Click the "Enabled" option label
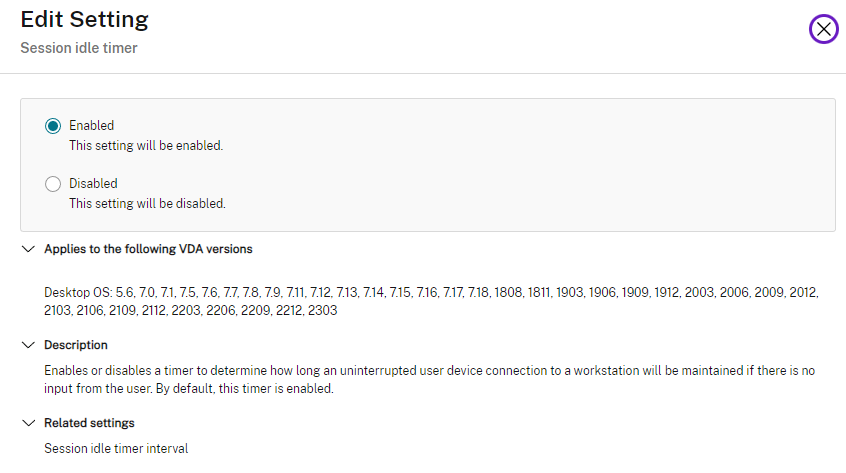 coord(91,126)
